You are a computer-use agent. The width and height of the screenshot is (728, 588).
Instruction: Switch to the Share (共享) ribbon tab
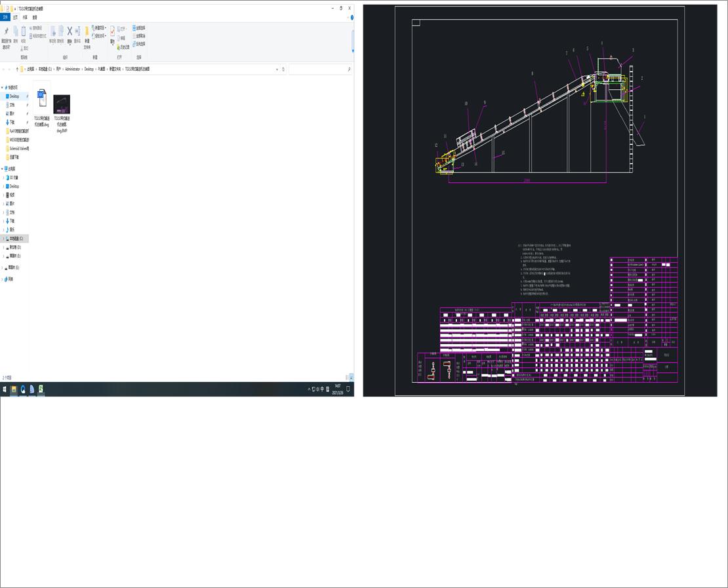tap(25, 17)
